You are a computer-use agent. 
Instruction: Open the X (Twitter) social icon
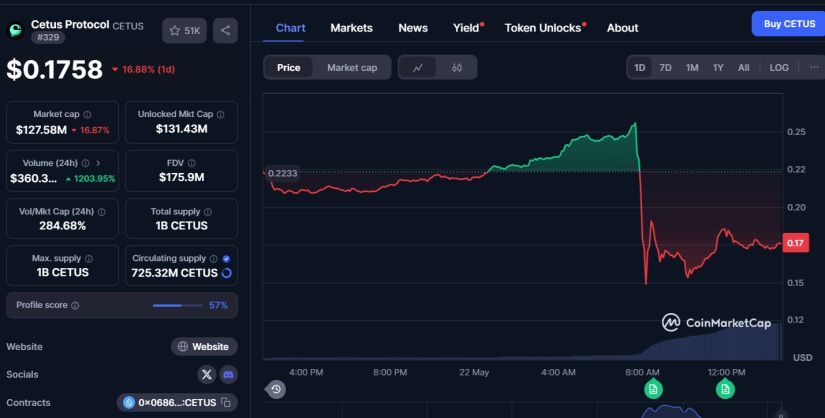pyautogui.click(x=207, y=374)
